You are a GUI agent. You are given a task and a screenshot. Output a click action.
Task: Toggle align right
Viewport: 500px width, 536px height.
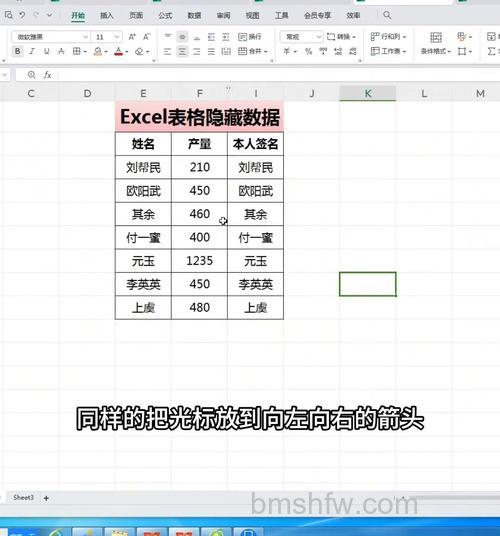tap(197, 51)
